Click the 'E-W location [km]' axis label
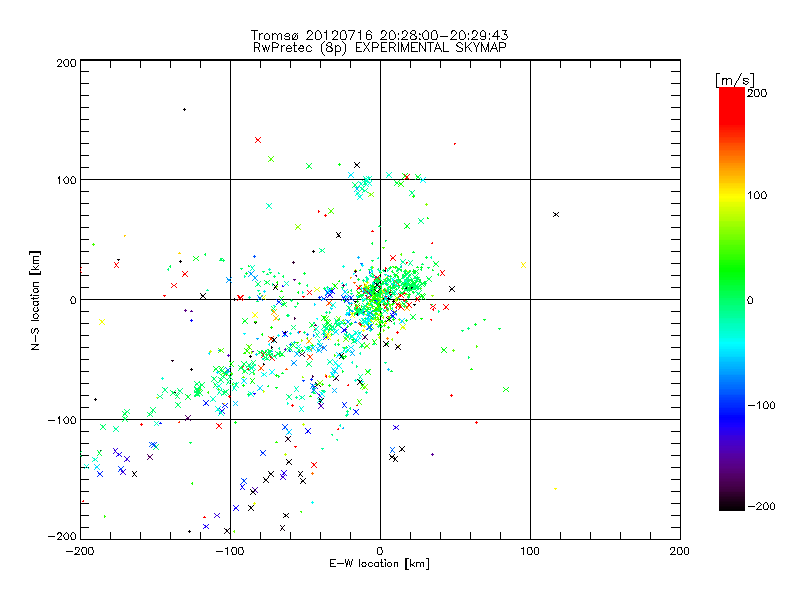The height and width of the screenshot is (600, 800). 379,563
